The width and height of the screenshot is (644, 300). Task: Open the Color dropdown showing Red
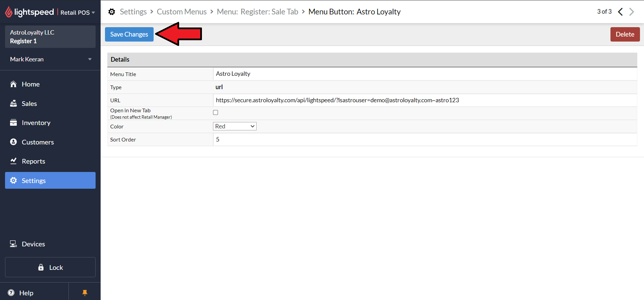tap(235, 126)
